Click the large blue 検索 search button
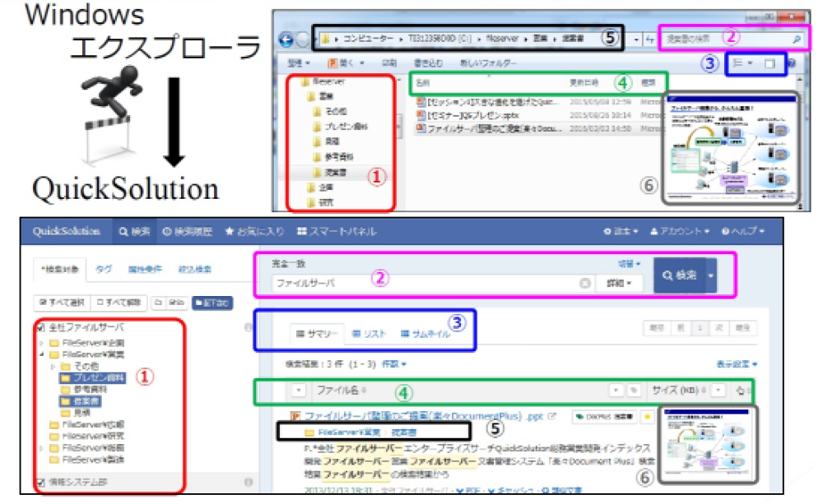Image resolution: width=823 pixels, height=504 pixels. click(679, 275)
